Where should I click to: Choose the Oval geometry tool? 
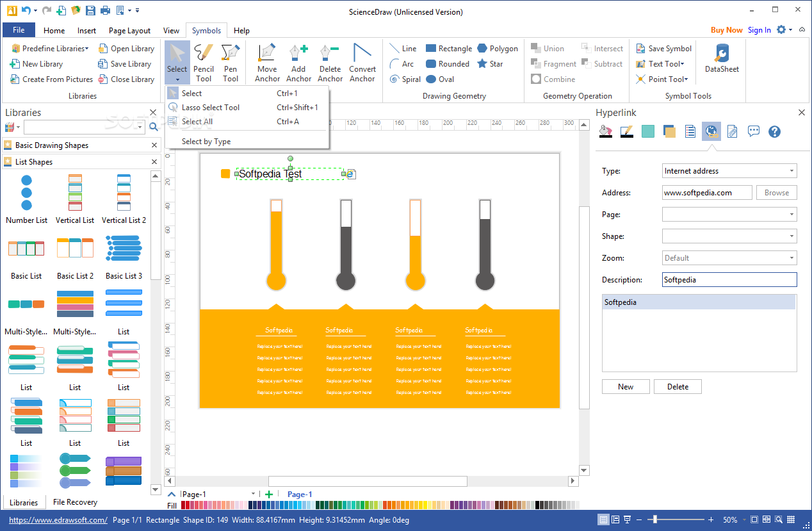440,79
